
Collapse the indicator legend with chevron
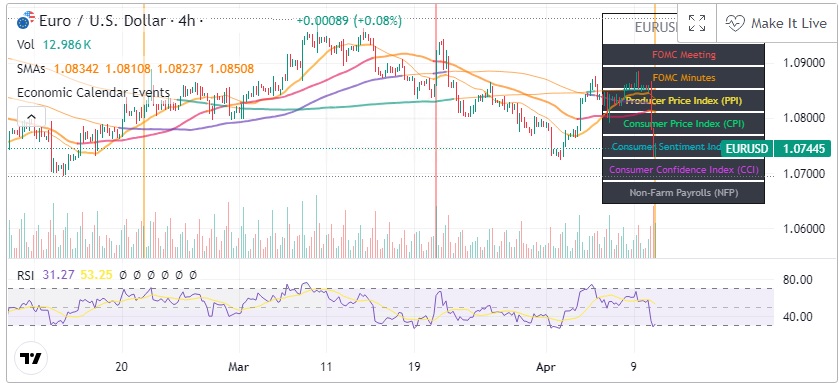[x=31, y=117]
